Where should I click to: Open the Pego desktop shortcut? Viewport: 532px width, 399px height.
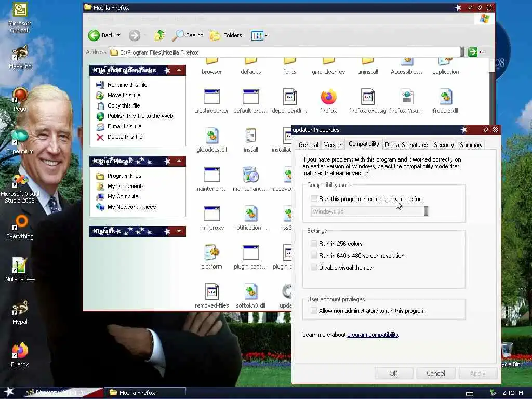pyautogui.click(x=20, y=99)
